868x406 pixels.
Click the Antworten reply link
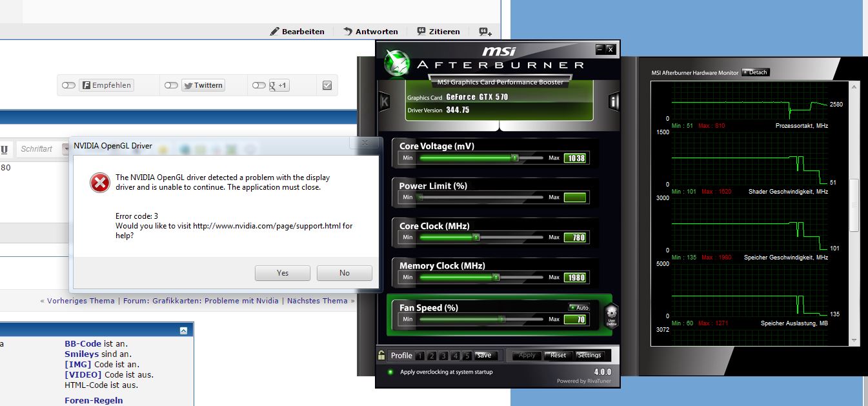(371, 31)
